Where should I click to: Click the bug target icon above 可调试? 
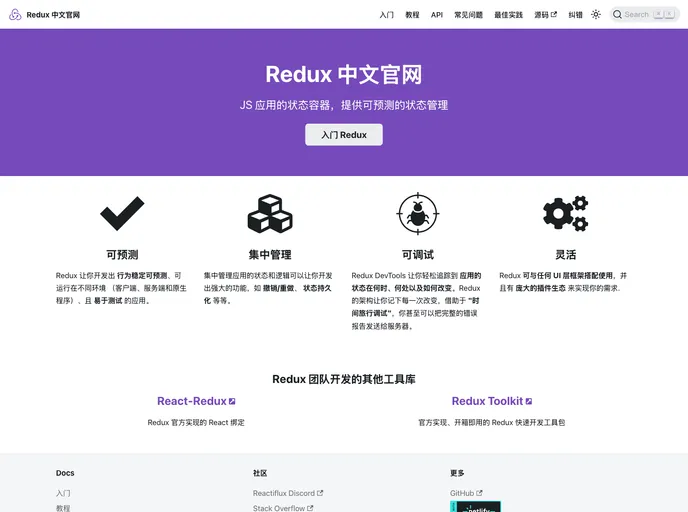tap(418, 214)
